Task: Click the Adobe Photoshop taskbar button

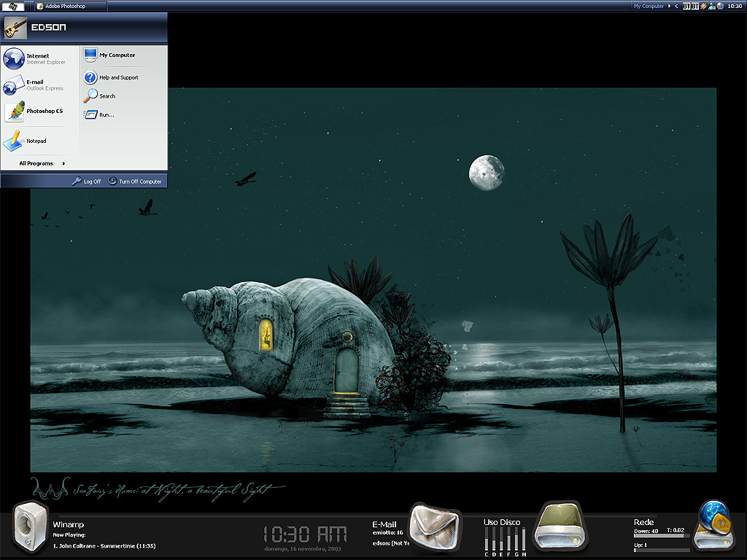Action: click(x=70, y=6)
